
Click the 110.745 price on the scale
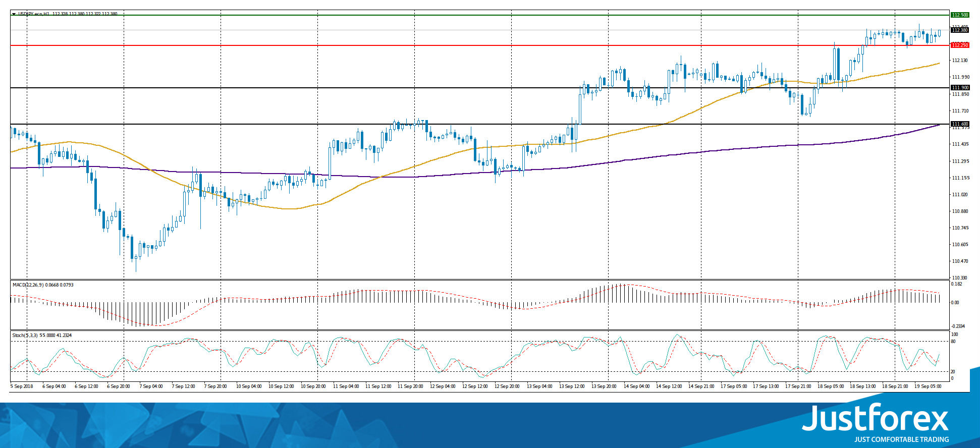point(960,228)
